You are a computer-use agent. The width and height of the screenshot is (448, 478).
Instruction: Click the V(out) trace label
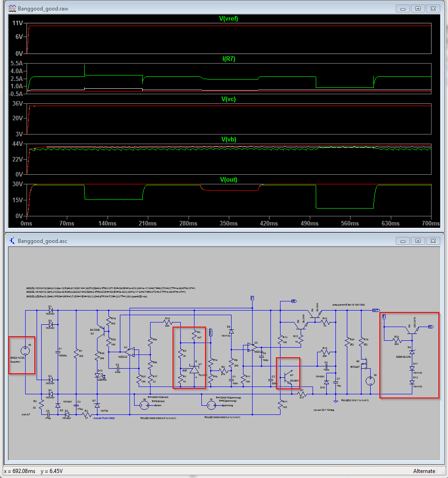228,180
